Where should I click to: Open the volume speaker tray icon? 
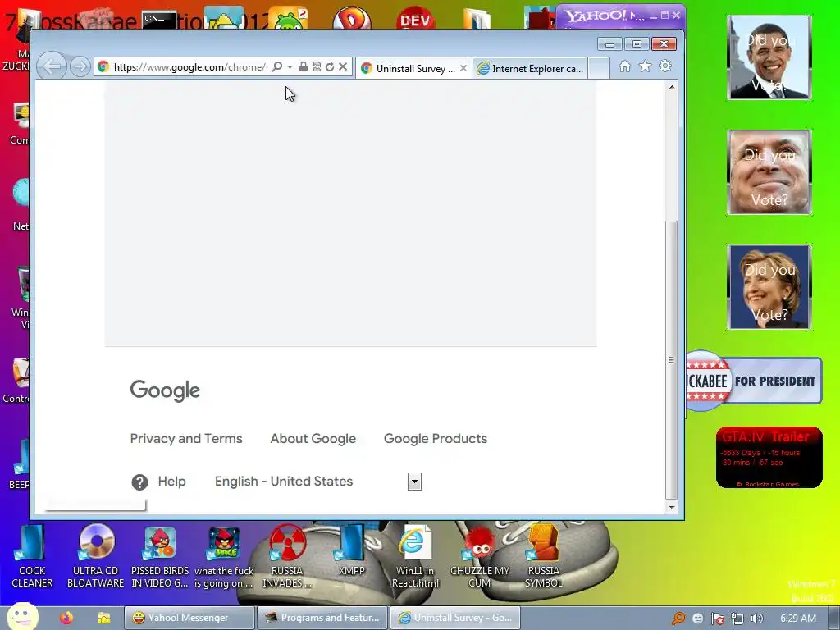point(756,619)
